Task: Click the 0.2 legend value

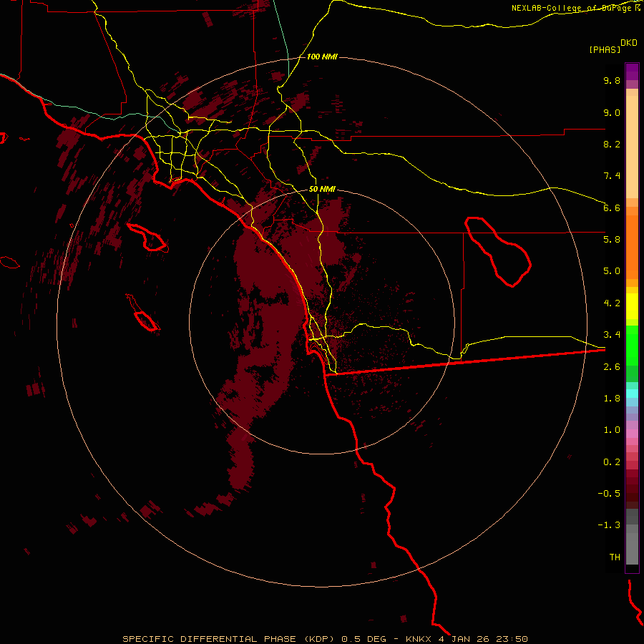Action: [612, 462]
